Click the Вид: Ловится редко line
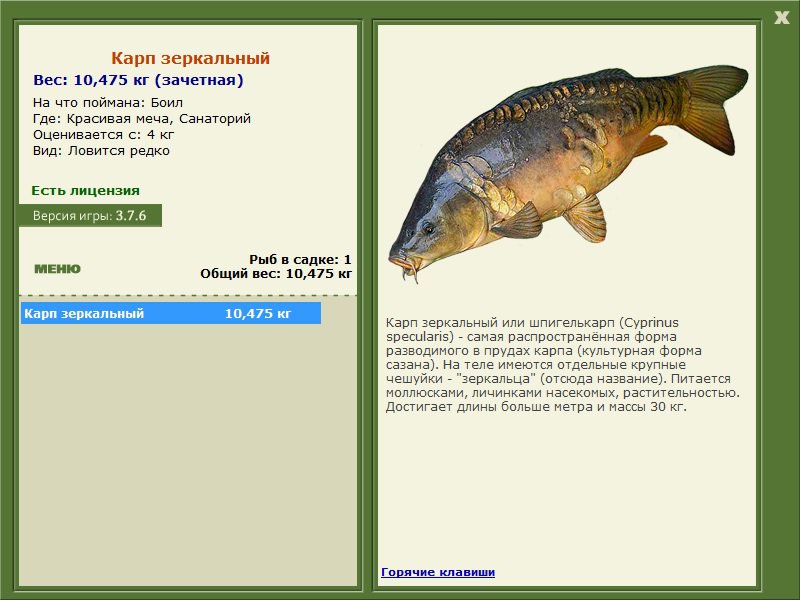The height and width of the screenshot is (600, 800). (101, 151)
